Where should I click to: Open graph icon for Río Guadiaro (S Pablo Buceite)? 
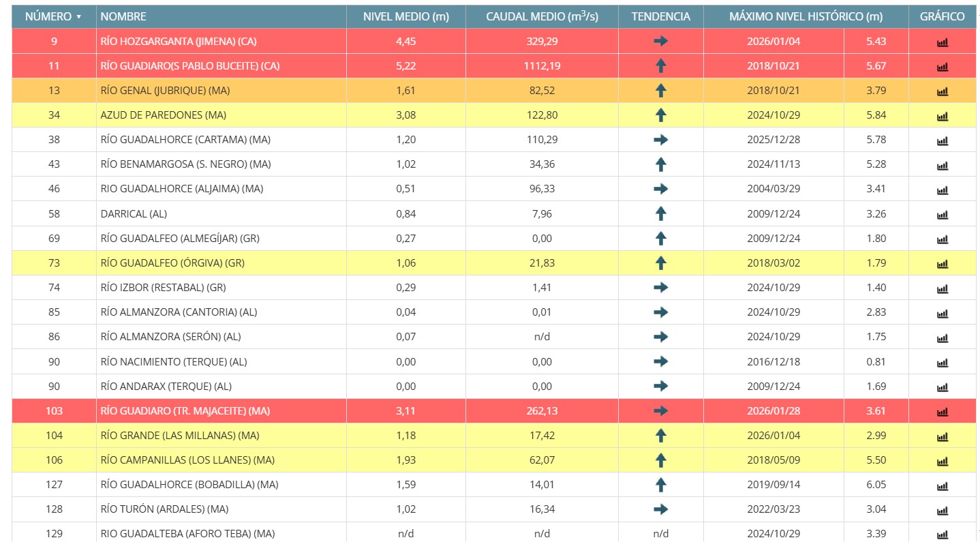coord(942,67)
